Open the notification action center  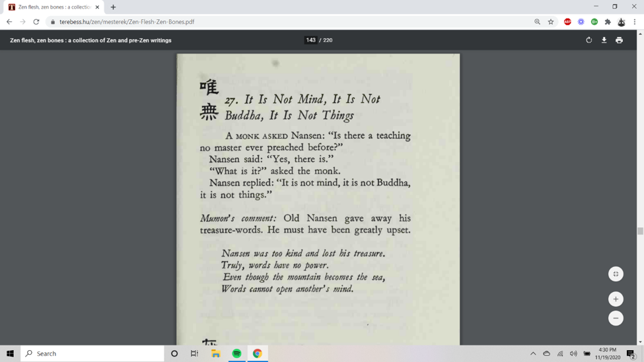631,353
